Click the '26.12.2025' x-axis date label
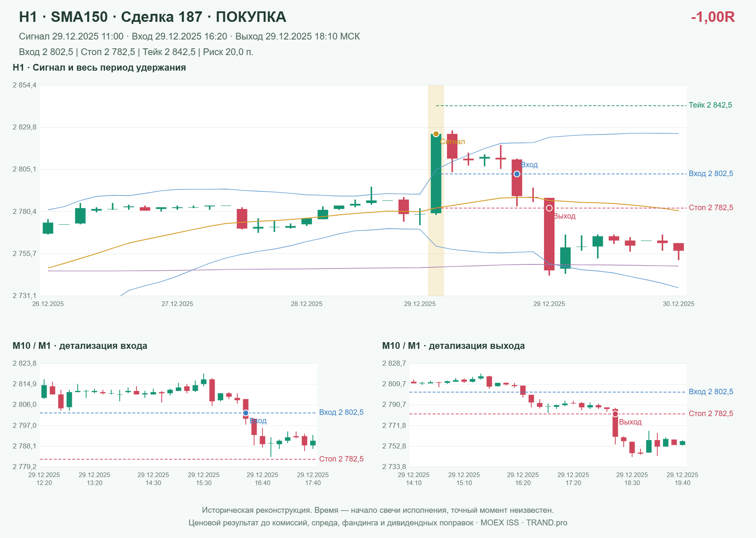The image size is (756, 538). tap(48, 304)
